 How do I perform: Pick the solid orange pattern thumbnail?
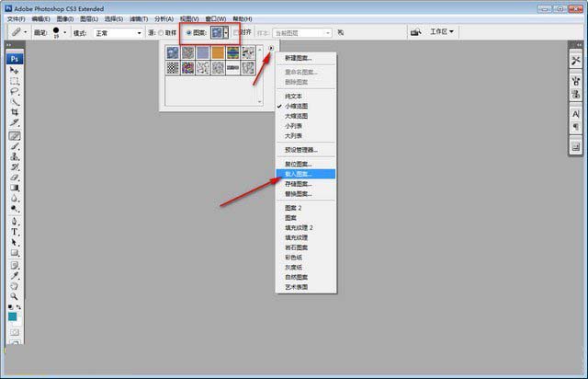(x=218, y=53)
